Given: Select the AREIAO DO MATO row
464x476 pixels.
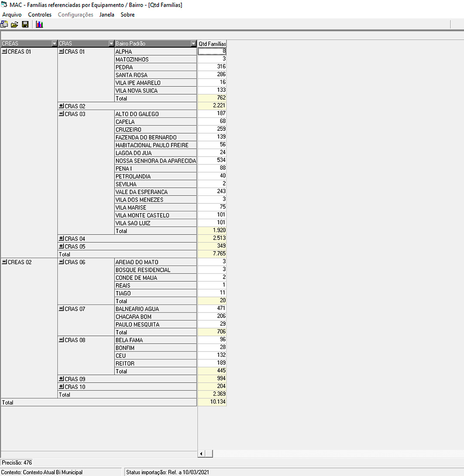Looking at the screenshot, I should pyautogui.click(x=156, y=262).
